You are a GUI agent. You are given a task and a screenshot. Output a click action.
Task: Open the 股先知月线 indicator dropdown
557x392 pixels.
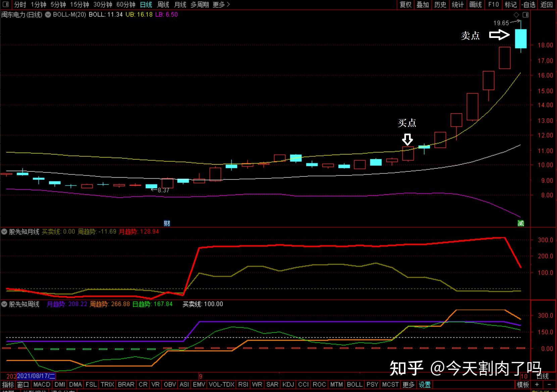(4, 232)
